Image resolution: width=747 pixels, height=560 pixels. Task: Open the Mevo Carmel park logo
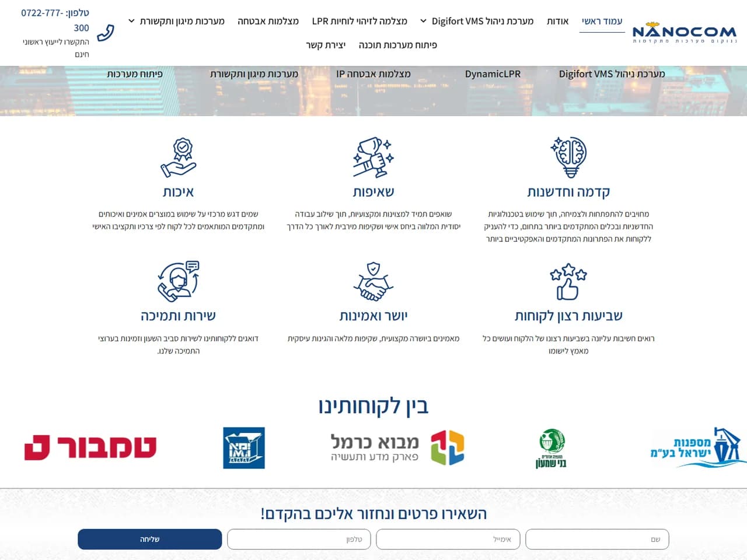tap(397, 448)
